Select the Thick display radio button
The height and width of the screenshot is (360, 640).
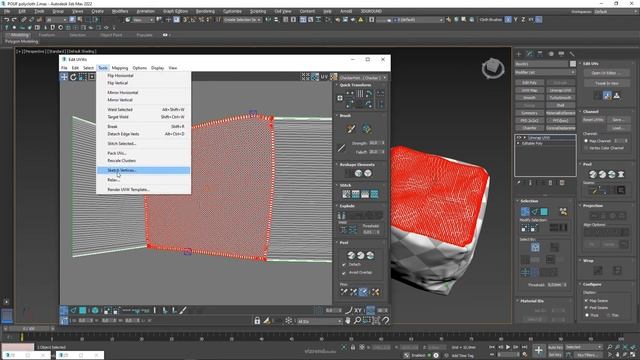587,315
